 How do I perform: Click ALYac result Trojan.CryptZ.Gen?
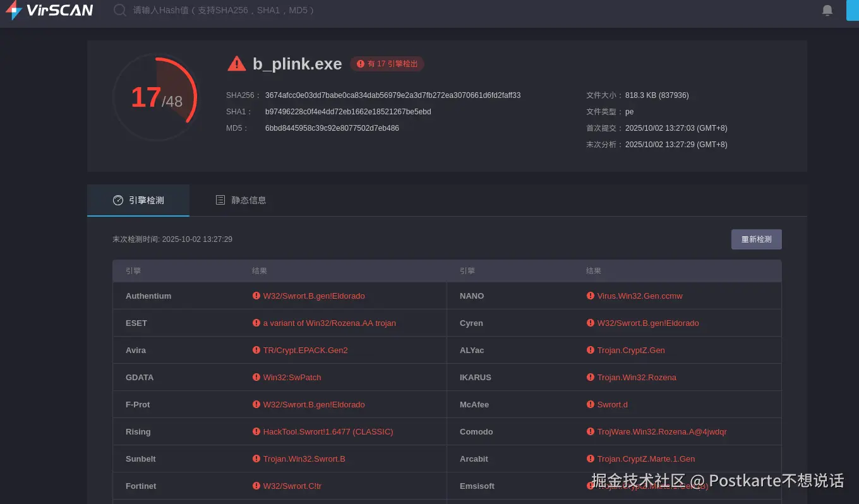[x=631, y=350]
